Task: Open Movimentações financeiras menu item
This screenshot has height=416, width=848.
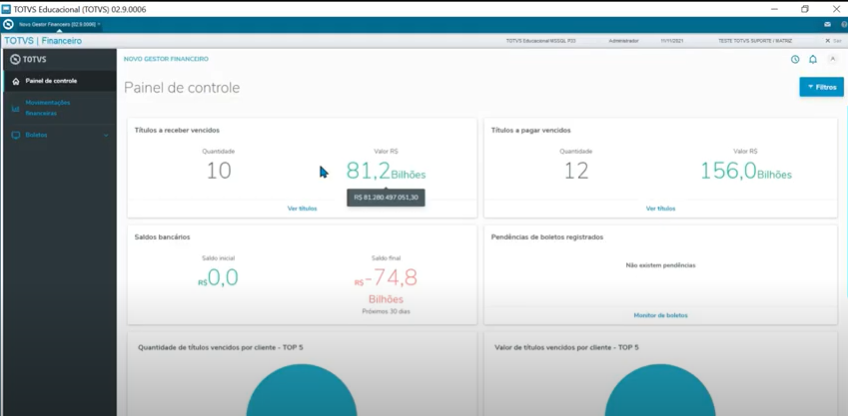Action: tap(48, 108)
